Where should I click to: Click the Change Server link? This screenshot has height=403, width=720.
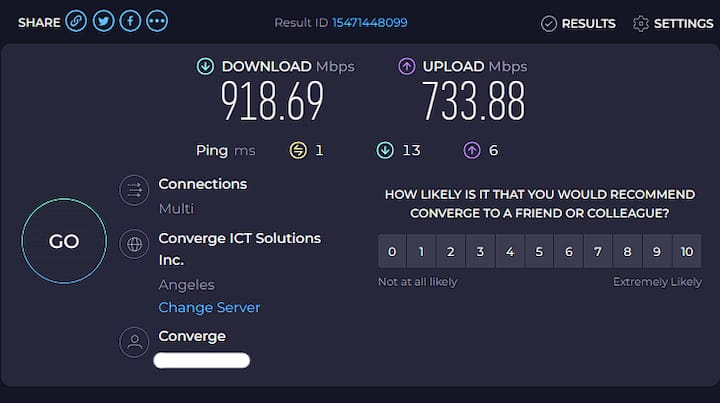click(x=209, y=308)
